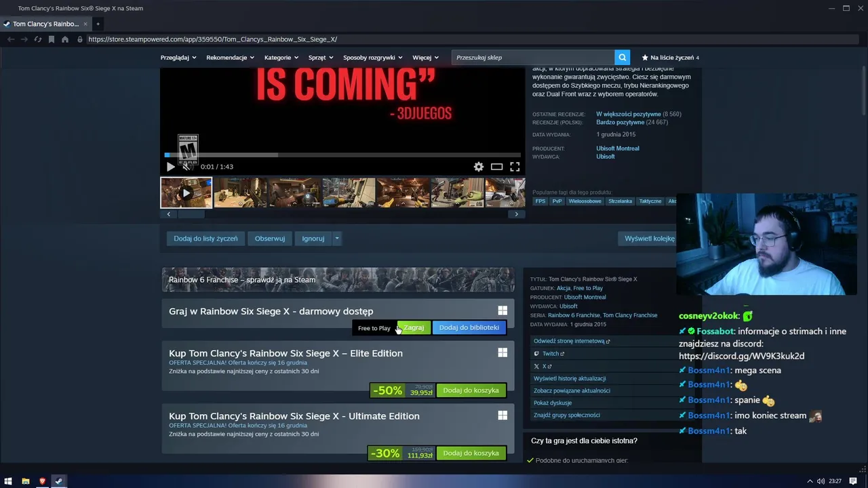Image resolution: width=868 pixels, height=488 pixels.
Task: Open the X social link
Action: pos(542,366)
